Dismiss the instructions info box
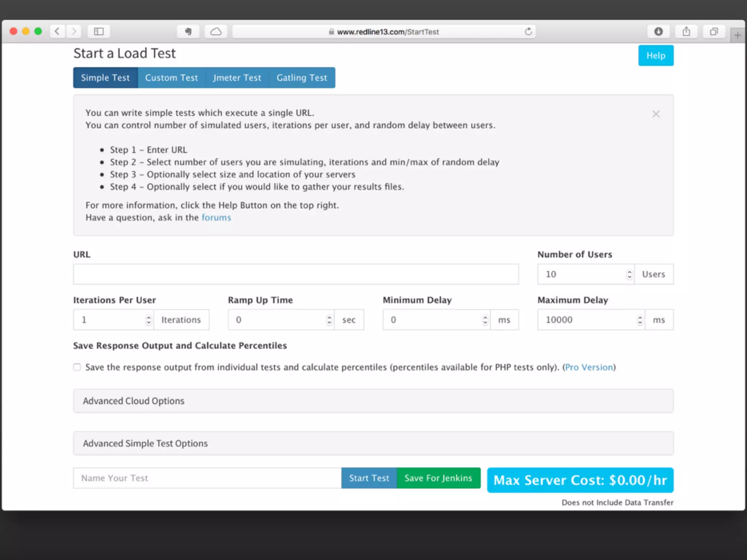Image resolution: width=747 pixels, height=560 pixels. pyautogui.click(x=656, y=114)
